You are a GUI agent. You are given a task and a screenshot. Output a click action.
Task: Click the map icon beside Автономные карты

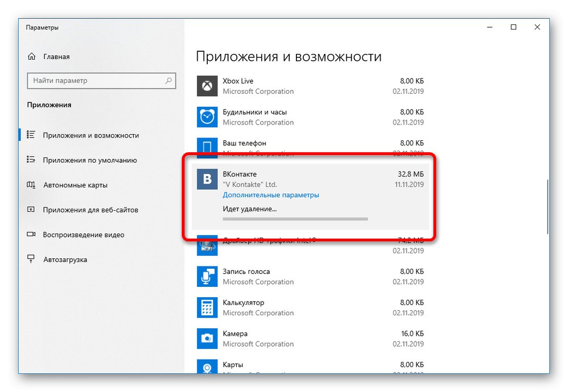pos(31,185)
